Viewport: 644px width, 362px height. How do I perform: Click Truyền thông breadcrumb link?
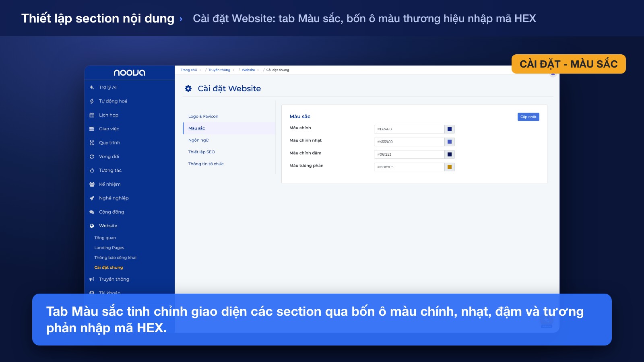(x=219, y=70)
